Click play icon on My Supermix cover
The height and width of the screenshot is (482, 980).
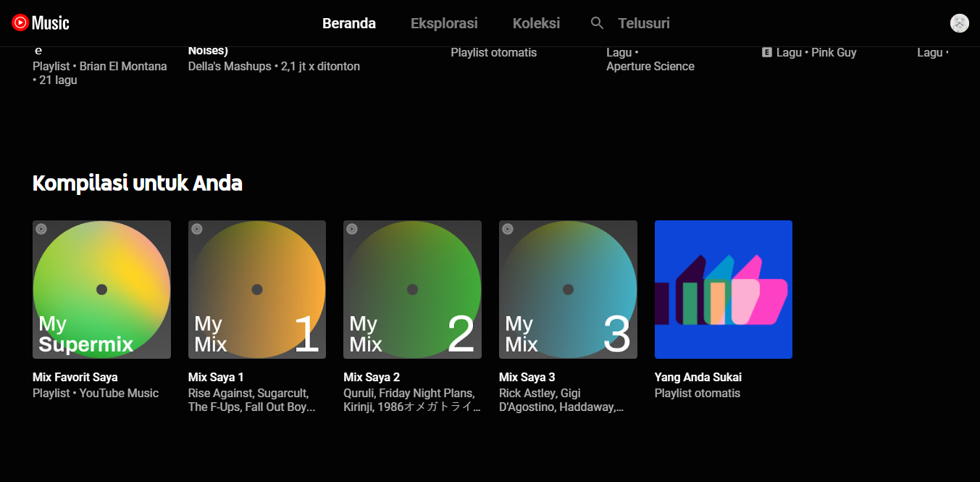[x=41, y=229]
